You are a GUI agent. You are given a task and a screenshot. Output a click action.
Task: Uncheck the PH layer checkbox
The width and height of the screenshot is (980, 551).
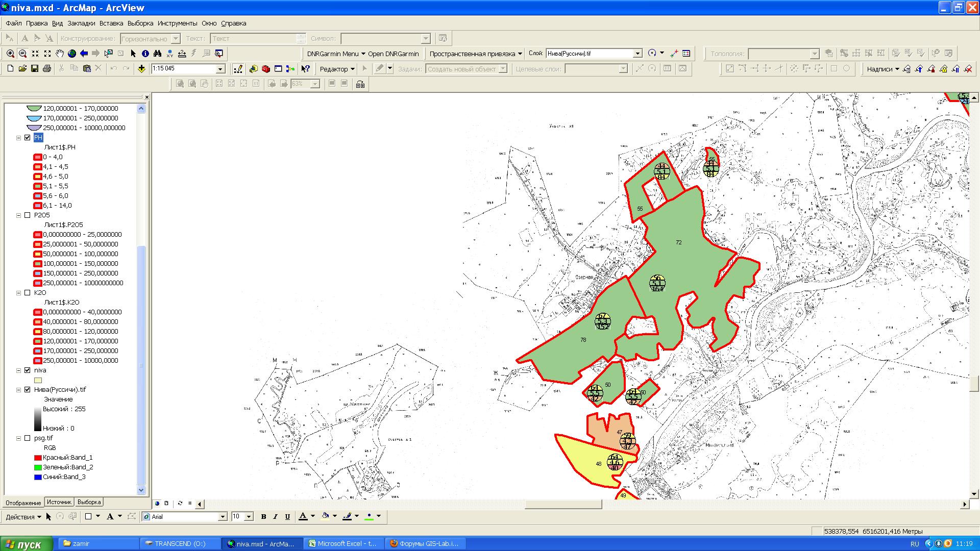click(x=28, y=138)
